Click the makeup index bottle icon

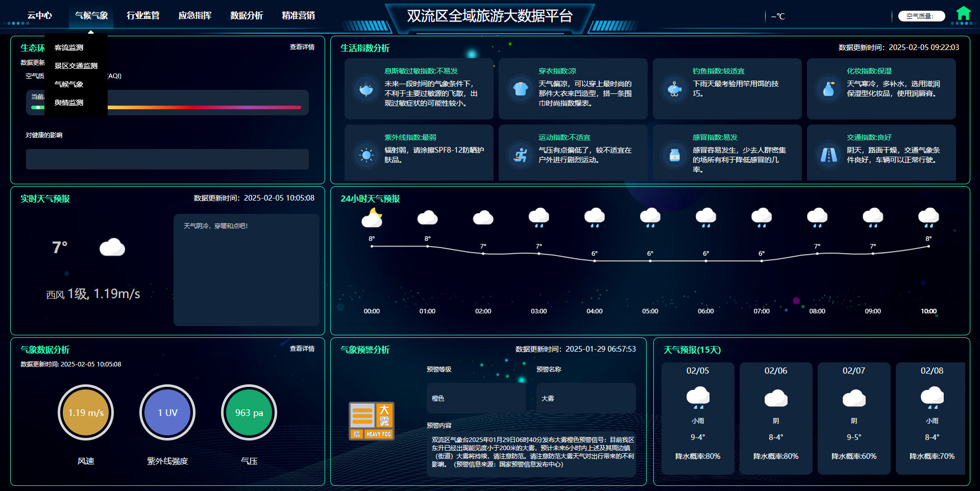(x=828, y=89)
